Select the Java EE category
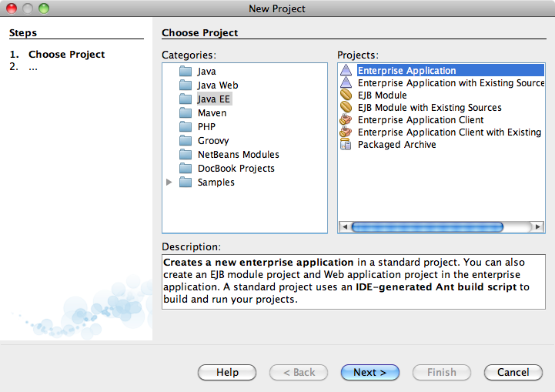Image resolution: width=555 pixels, height=392 pixels. tap(214, 99)
